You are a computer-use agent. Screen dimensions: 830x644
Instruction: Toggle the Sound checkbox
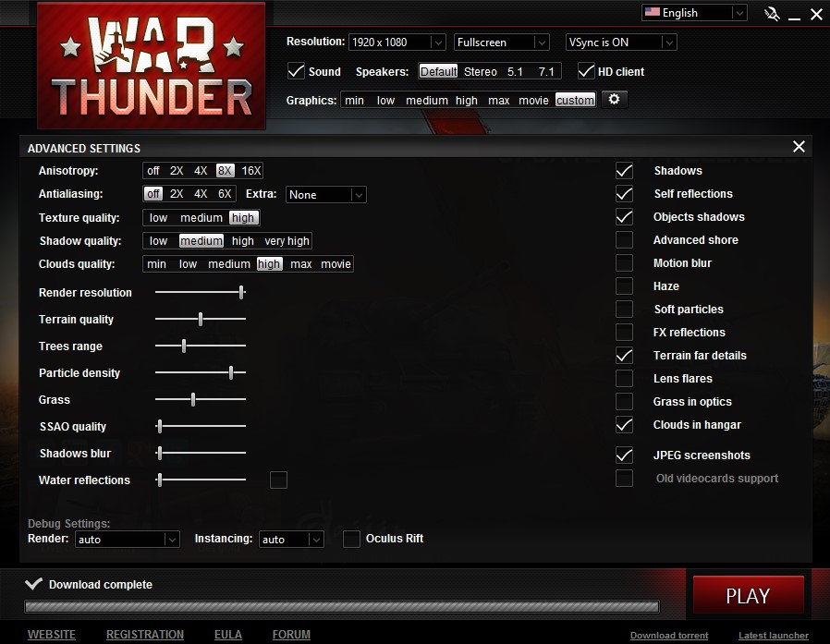[x=296, y=71]
